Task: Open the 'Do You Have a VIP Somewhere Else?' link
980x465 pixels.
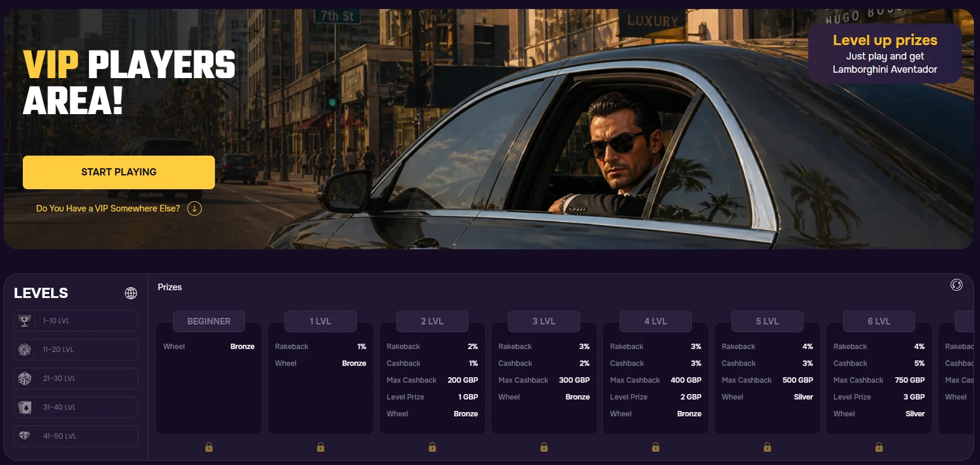Action: pos(108,208)
